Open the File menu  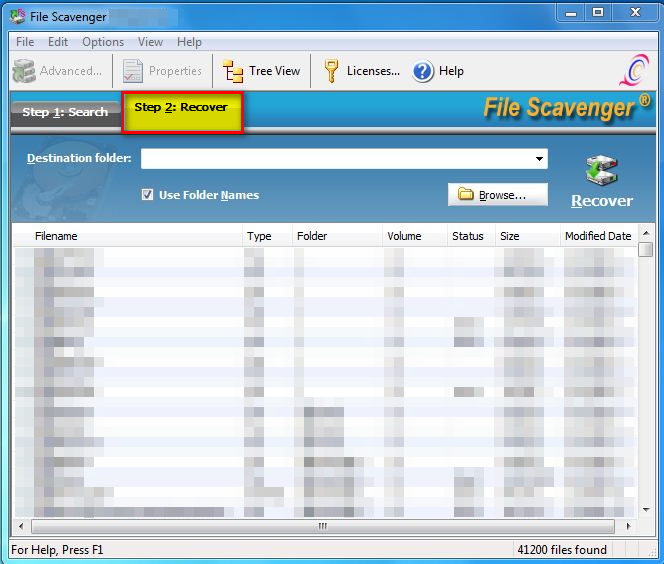[x=25, y=42]
